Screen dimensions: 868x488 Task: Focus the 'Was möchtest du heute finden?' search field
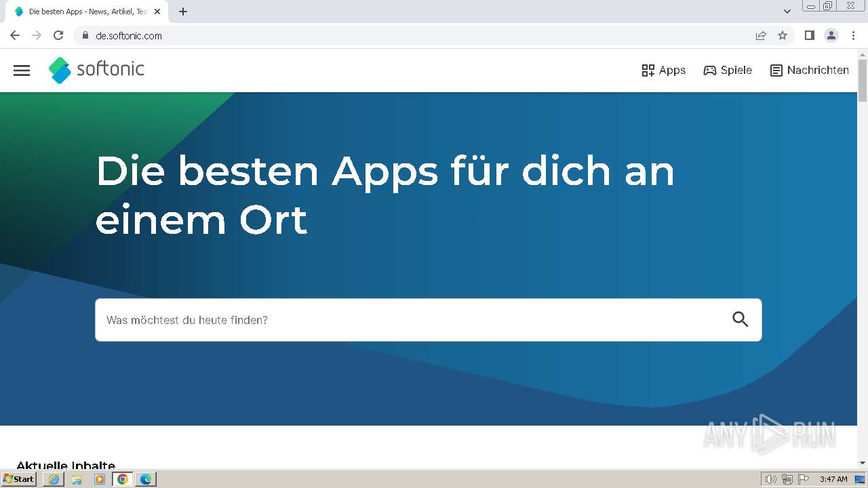click(x=429, y=320)
